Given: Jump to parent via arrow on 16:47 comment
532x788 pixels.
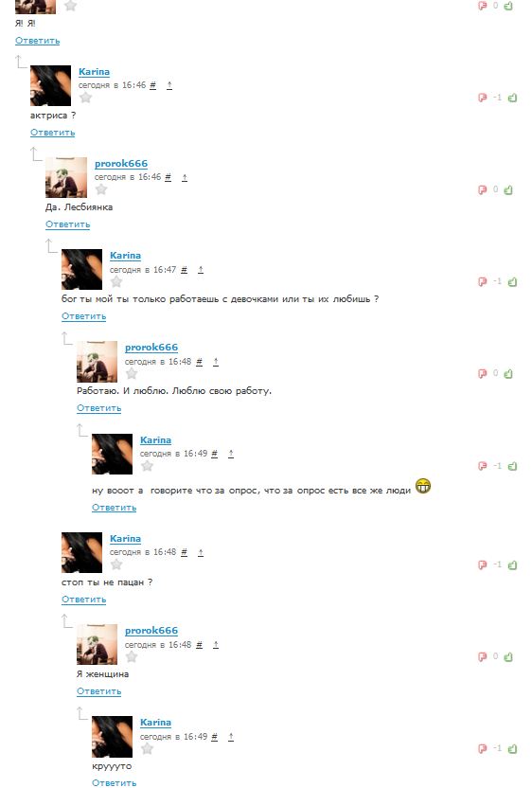Looking at the screenshot, I should 201,270.
